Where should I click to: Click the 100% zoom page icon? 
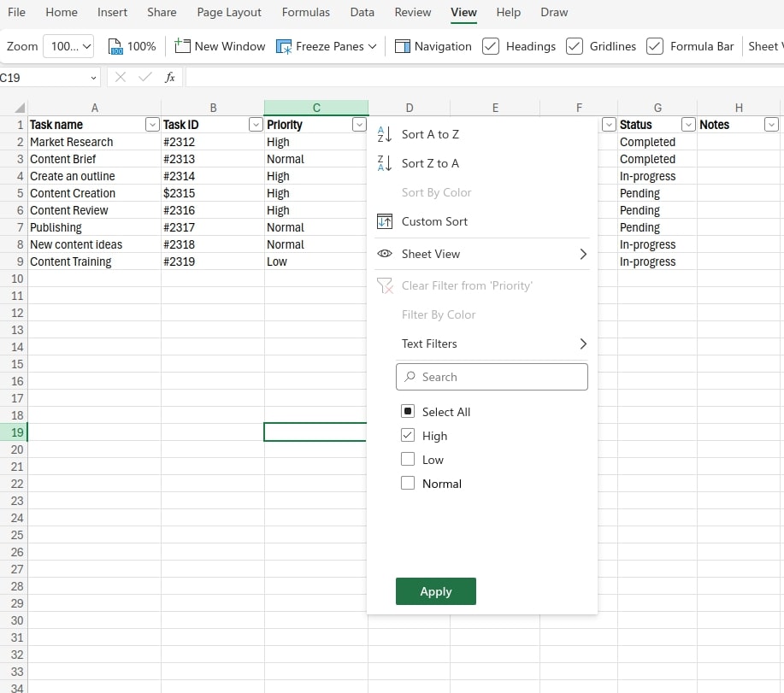(x=115, y=46)
